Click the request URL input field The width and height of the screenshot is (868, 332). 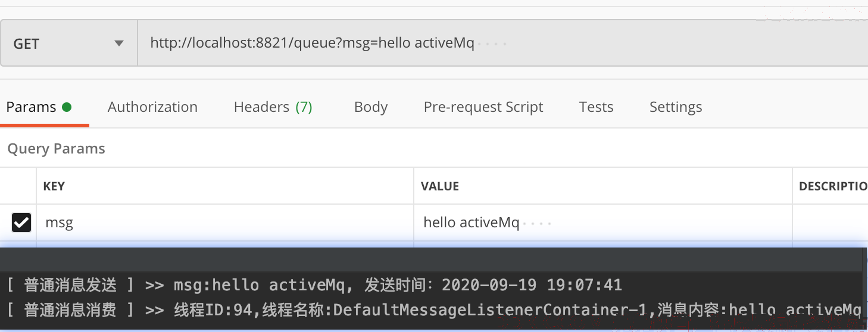click(x=503, y=43)
